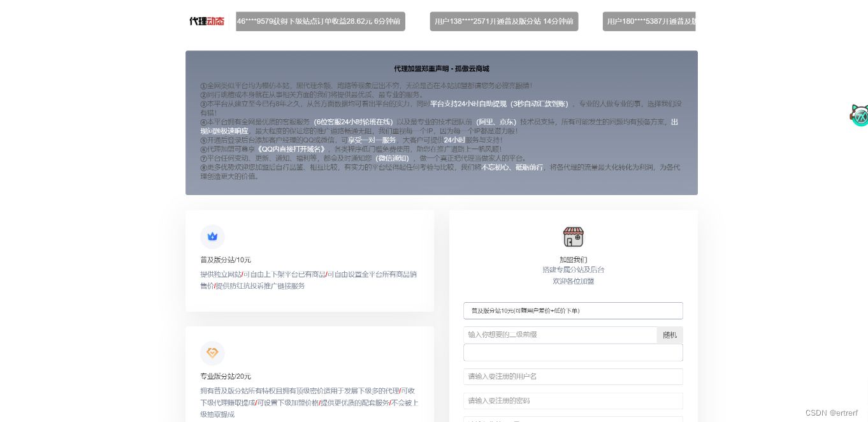Image resolution: width=868 pixels, height=422 pixels.
Task: Click the 普及版分站/10元 card title
Action: (x=225, y=259)
